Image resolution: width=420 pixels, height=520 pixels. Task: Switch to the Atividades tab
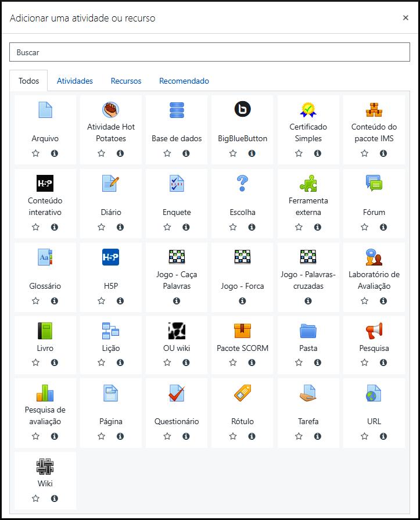(75, 81)
